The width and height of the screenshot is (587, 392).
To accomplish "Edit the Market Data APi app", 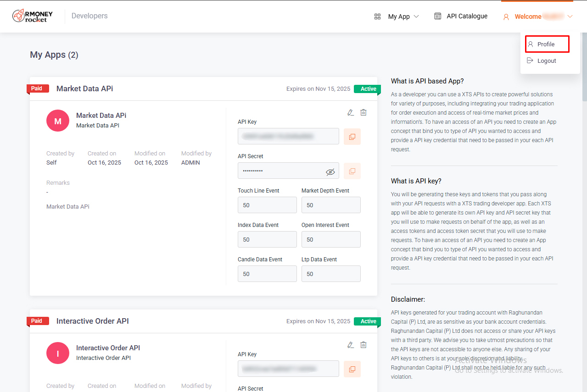I will [351, 112].
